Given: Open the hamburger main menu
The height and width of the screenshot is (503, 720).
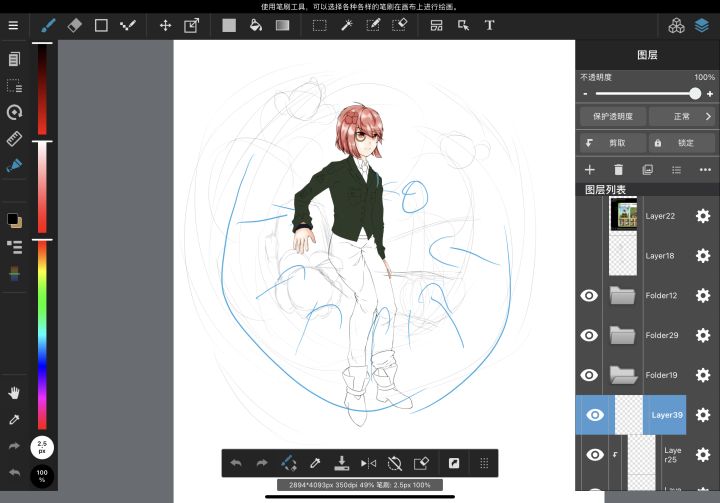Looking at the screenshot, I should (13, 25).
